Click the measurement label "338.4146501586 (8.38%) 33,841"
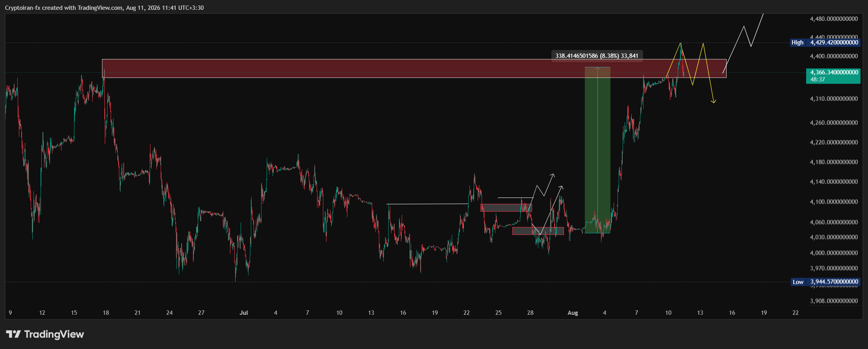 tap(597, 56)
